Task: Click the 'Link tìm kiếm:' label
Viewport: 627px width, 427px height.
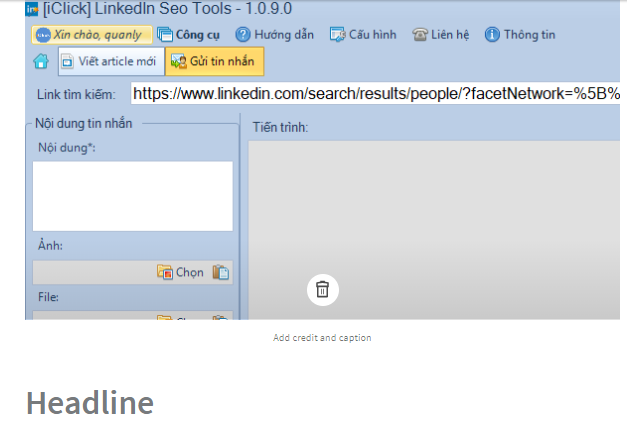Action: click(76, 95)
